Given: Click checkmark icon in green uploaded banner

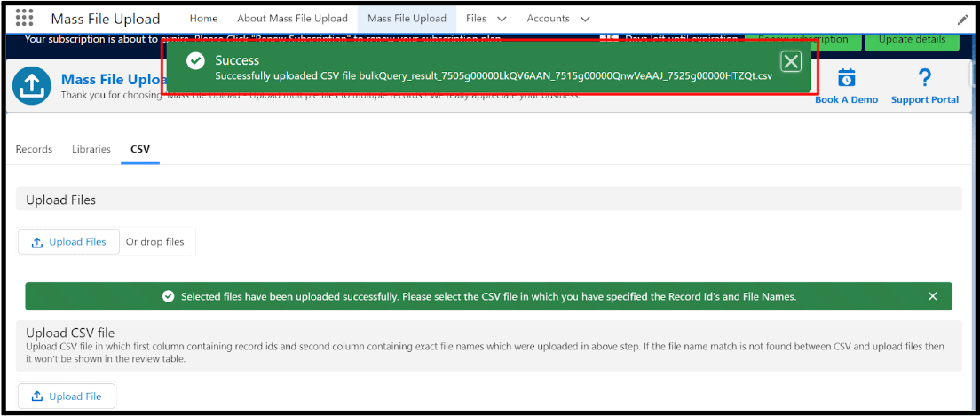Looking at the screenshot, I should [x=168, y=296].
